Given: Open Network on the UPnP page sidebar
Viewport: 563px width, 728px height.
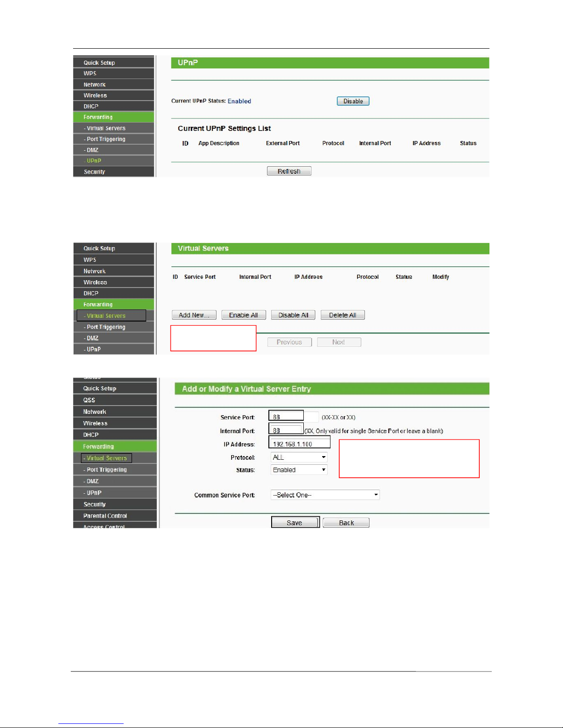Looking at the screenshot, I should pos(114,85).
